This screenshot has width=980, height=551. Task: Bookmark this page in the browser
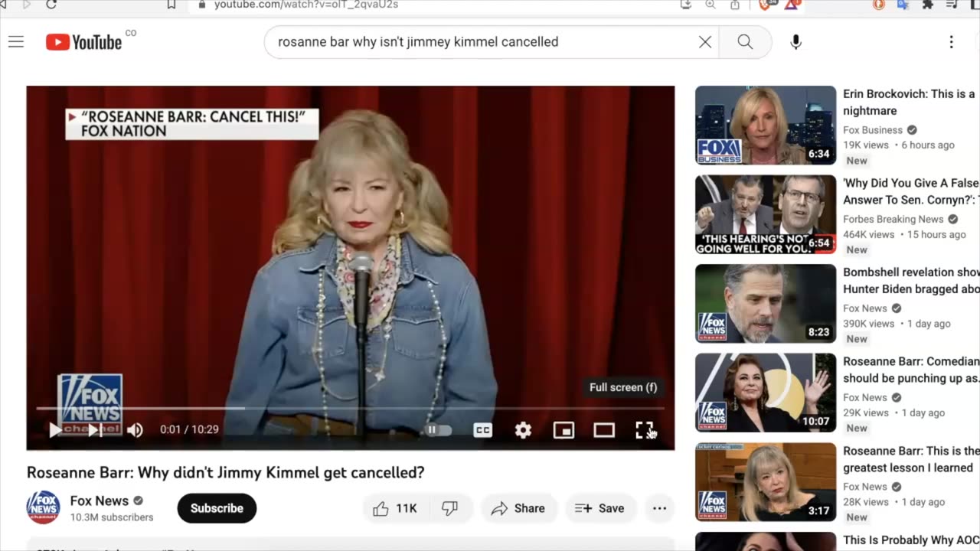pyautogui.click(x=171, y=5)
